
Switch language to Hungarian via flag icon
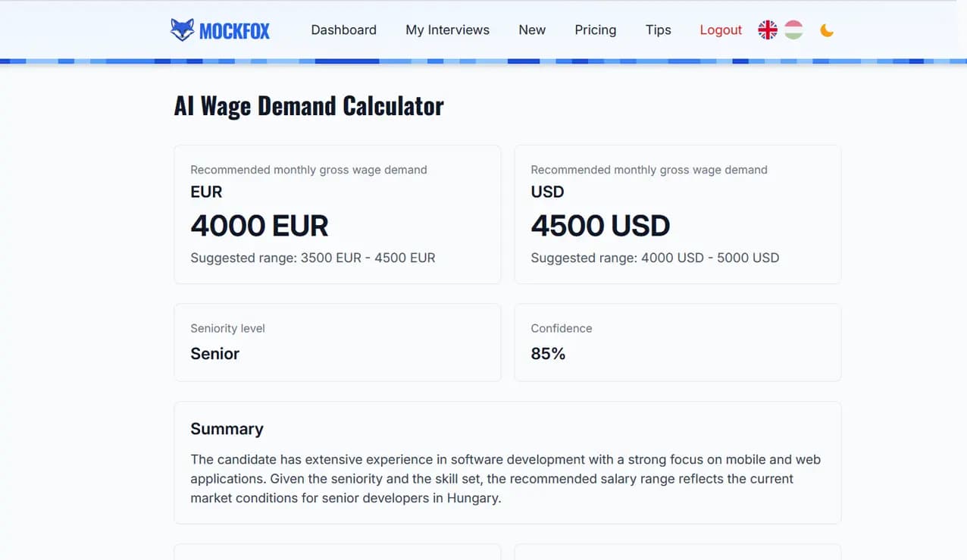coord(793,30)
